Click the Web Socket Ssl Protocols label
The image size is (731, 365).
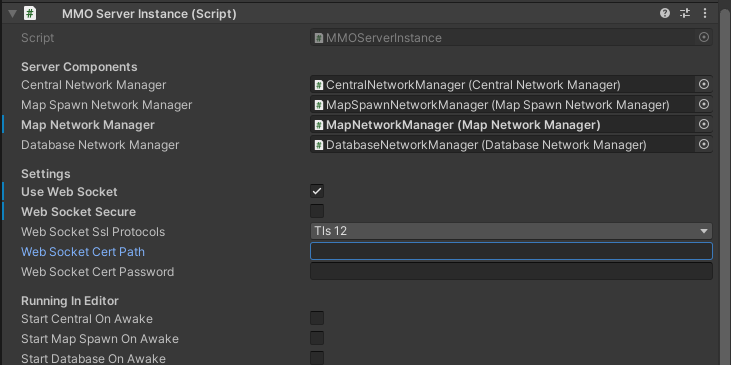click(93, 232)
